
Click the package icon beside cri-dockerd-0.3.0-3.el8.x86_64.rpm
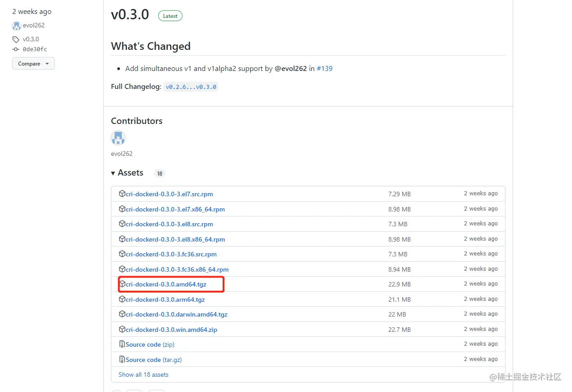[122, 239]
